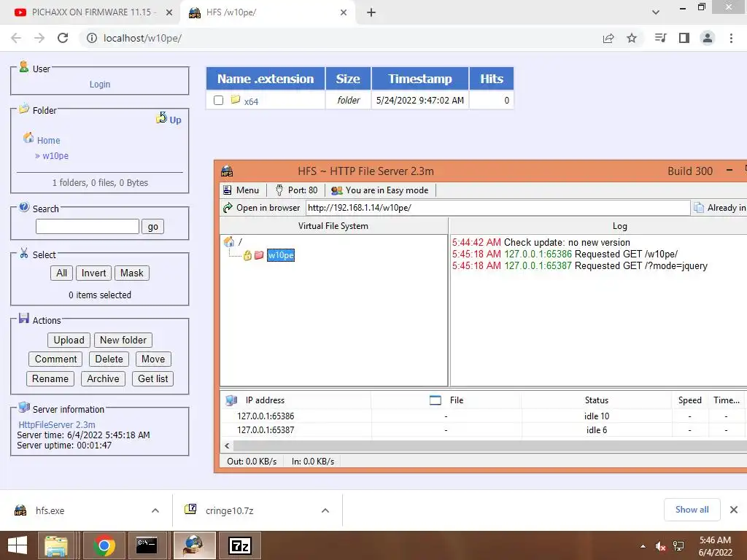
Task: Click the share page icon
Action: [x=608, y=38]
